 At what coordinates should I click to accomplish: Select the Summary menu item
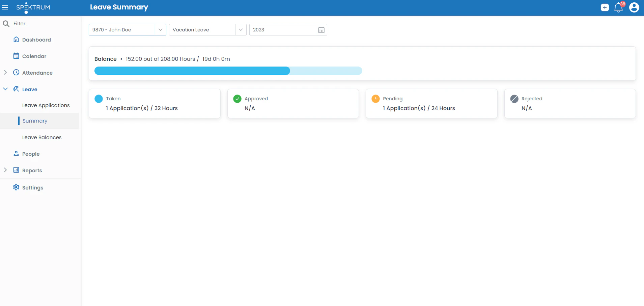click(x=35, y=121)
